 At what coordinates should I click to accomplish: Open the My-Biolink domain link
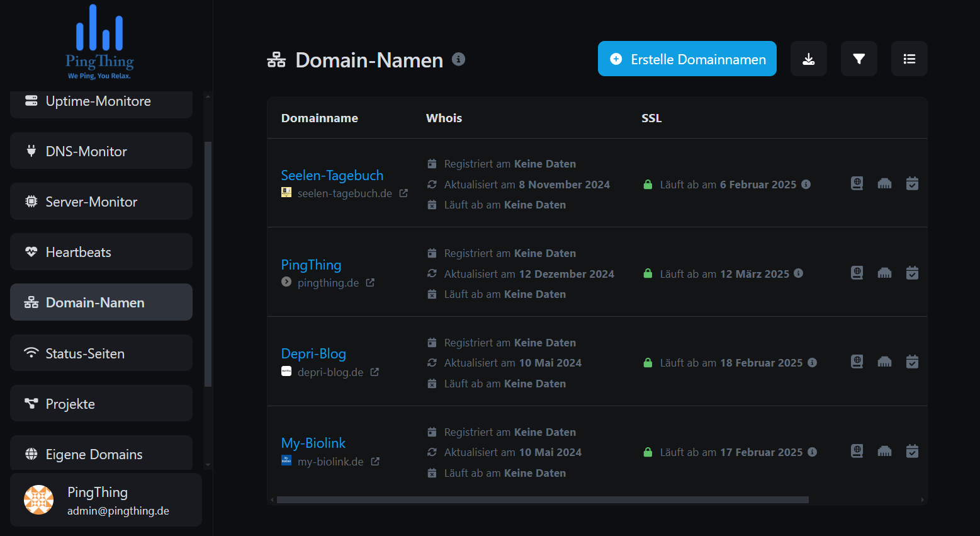313,443
